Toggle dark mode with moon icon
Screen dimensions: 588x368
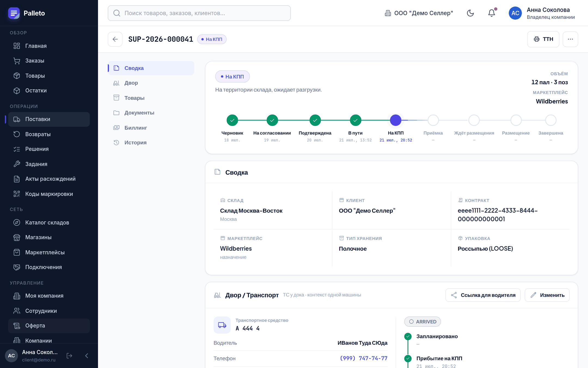[x=470, y=13]
